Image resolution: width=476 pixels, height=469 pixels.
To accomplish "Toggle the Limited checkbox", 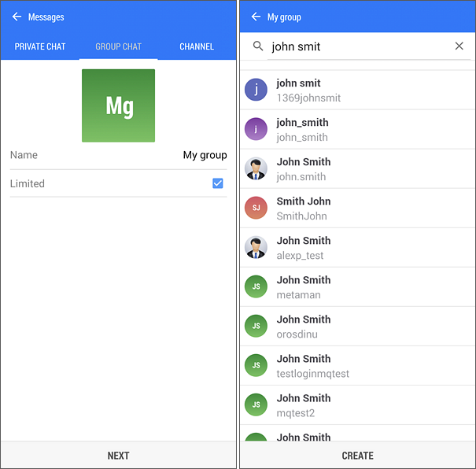I will click(218, 183).
